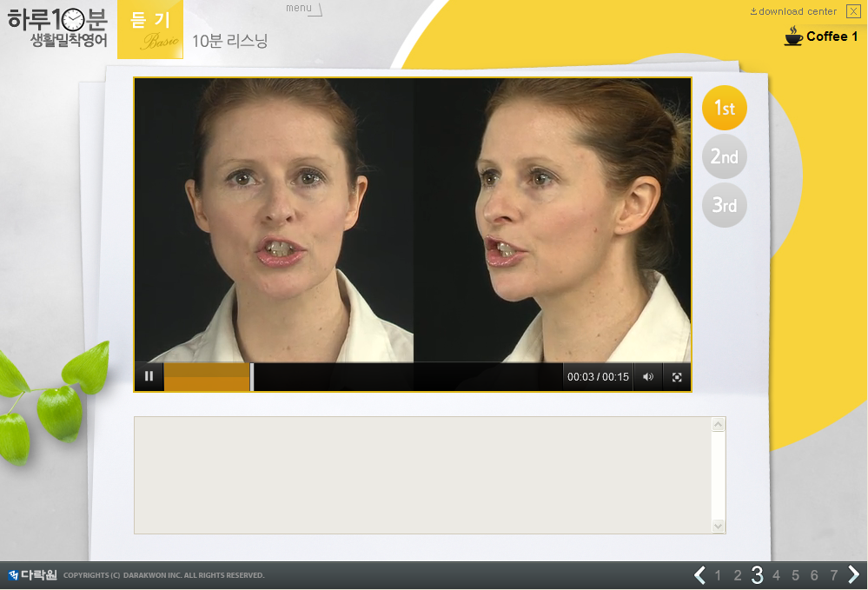Go to previous page arrow
Viewport: 868px width, 590px height.
coord(699,575)
